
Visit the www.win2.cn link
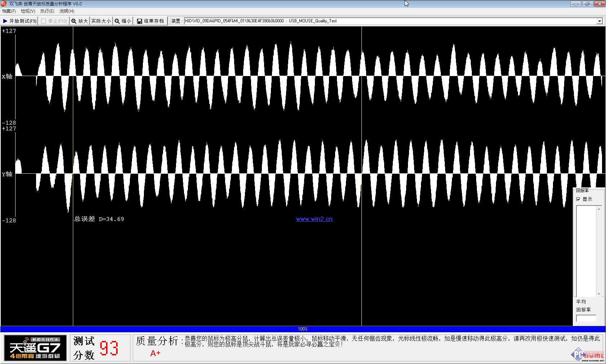tap(314, 219)
